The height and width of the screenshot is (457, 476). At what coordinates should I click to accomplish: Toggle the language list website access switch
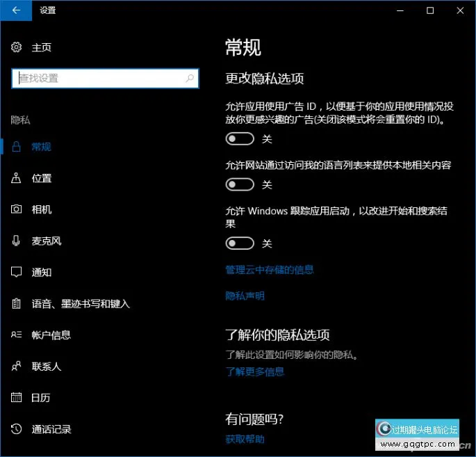pos(240,184)
